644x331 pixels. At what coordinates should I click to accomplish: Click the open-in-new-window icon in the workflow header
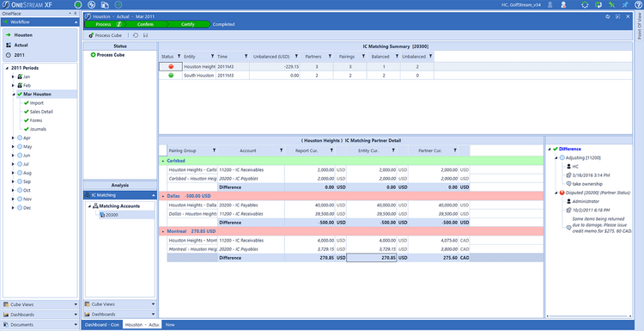pyautogui.click(x=617, y=16)
